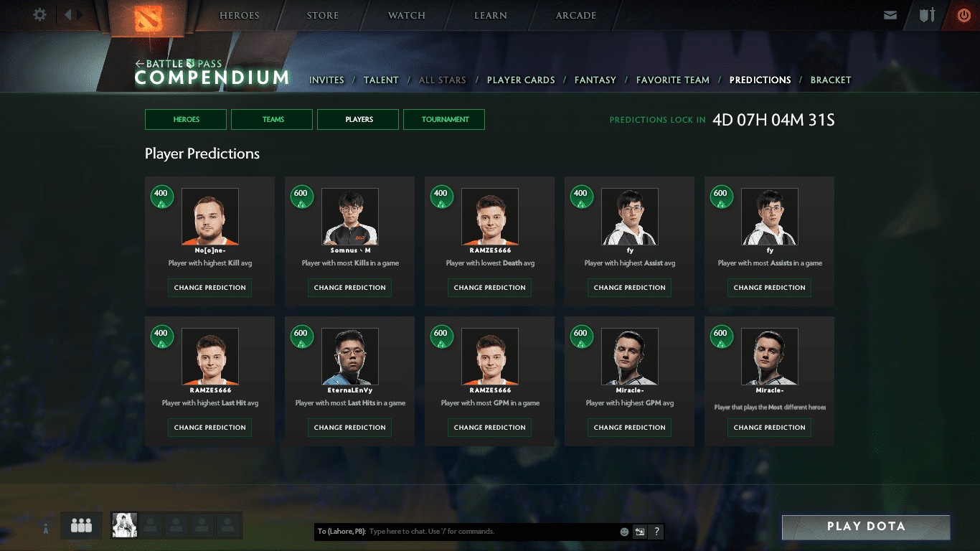Image resolution: width=980 pixels, height=551 pixels.
Task: Open the armory shield and sword icon
Action: 927,15
